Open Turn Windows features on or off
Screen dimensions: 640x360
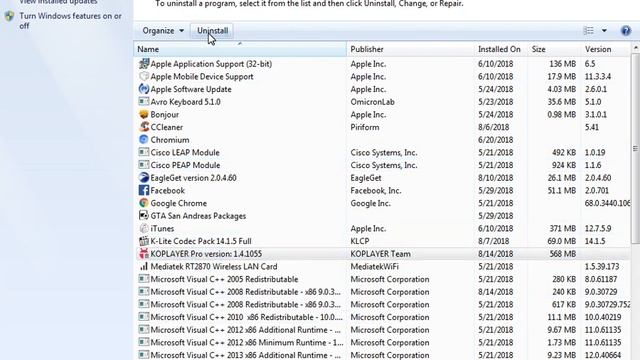pyautogui.click(x=70, y=21)
